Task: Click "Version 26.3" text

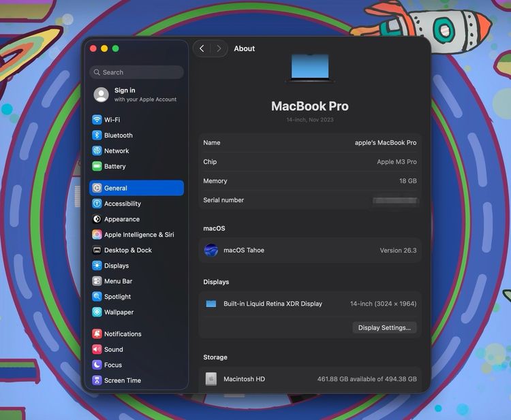Action: pos(398,251)
